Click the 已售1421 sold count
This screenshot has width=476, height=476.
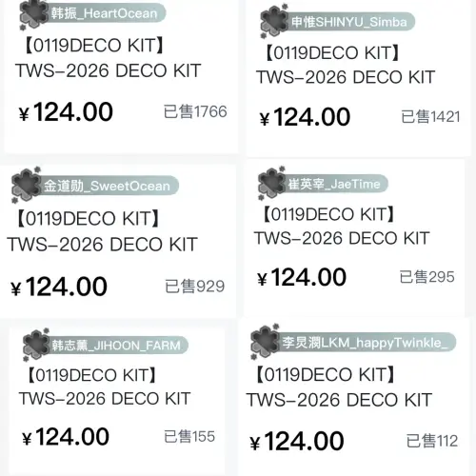tap(430, 117)
